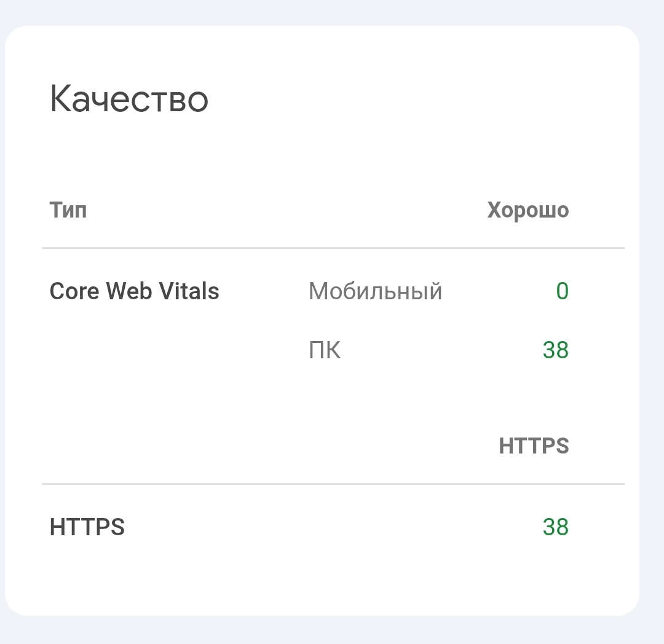Image resolution: width=664 pixels, height=644 pixels.
Task: Click the HTTPS row value 38
Action: [556, 527]
